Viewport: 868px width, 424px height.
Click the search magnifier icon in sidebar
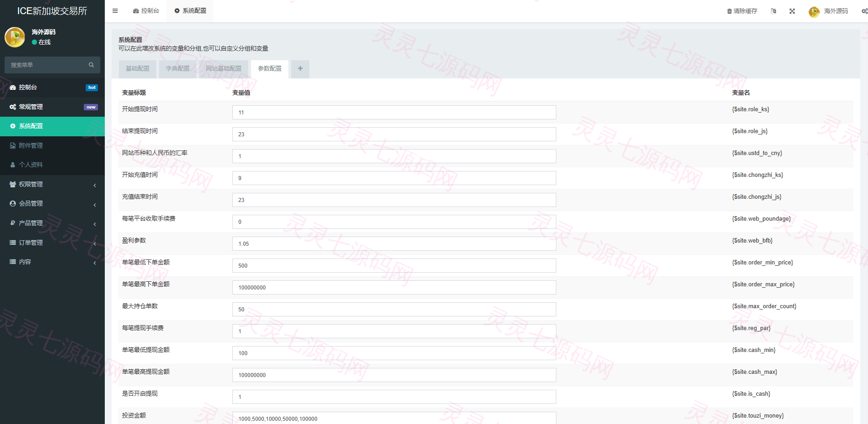[91, 65]
